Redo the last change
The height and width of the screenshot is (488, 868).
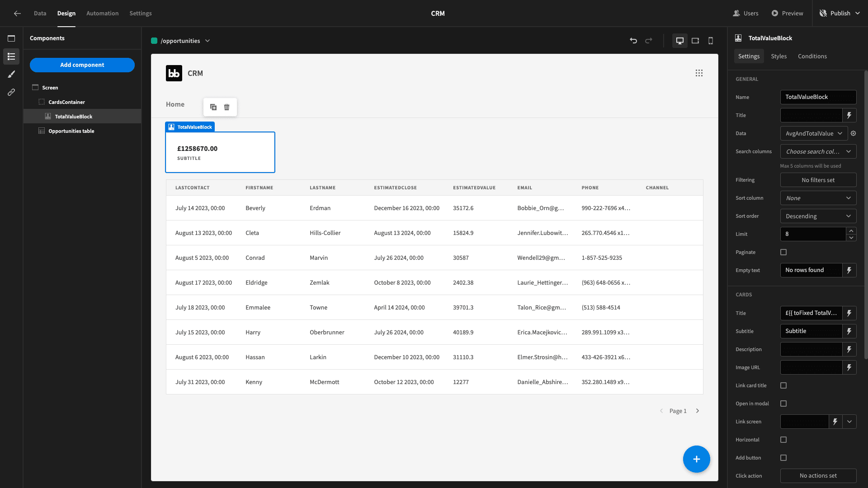pos(649,41)
